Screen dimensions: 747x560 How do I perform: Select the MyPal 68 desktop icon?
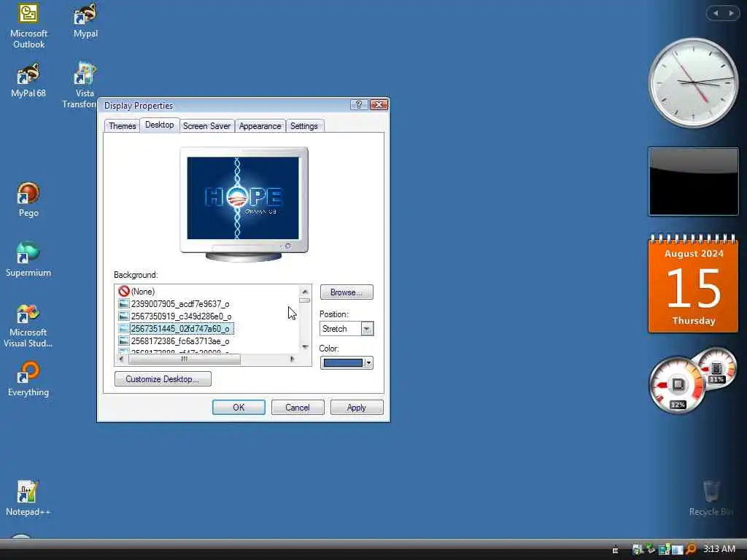coord(28,81)
